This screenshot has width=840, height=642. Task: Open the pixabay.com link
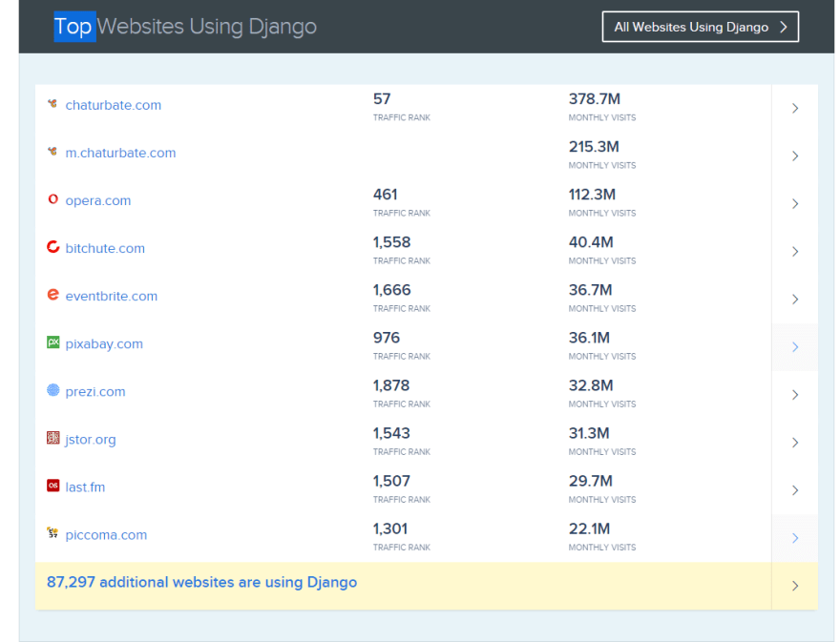coord(104,344)
